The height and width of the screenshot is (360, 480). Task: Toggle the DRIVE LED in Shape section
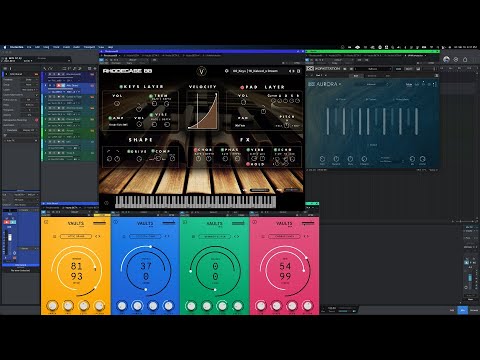click(x=129, y=151)
